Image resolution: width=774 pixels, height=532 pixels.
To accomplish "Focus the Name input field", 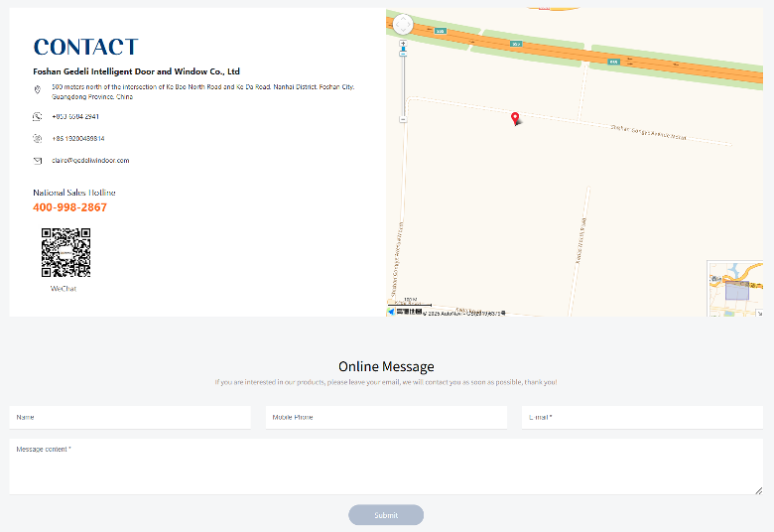I will tap(130, 418).
